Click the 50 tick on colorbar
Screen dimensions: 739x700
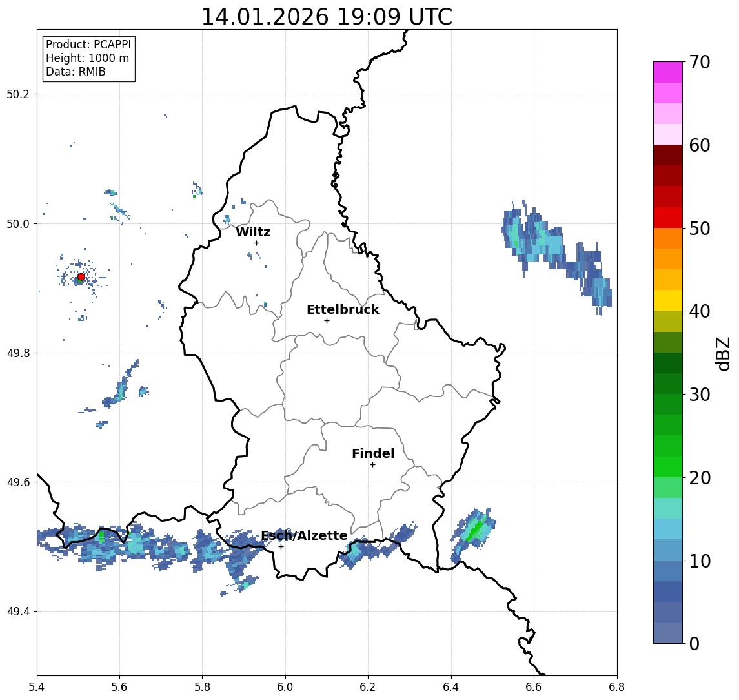700,229
